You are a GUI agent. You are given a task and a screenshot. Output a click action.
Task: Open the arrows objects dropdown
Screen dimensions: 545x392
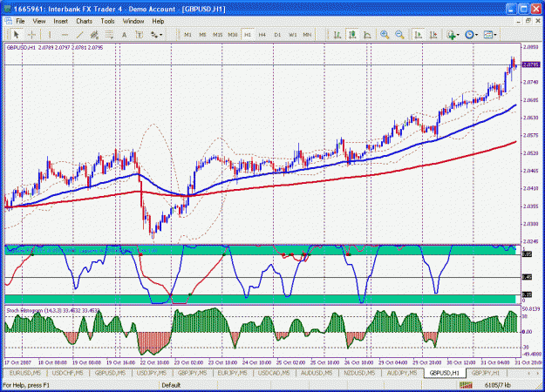pos(156,35)
